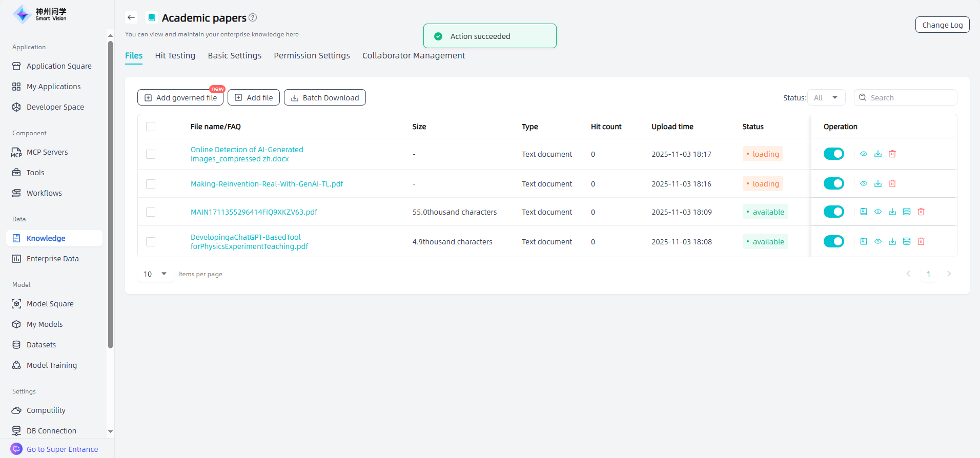Disable the toggle for Online Detection docx

[x=833, y=154]
